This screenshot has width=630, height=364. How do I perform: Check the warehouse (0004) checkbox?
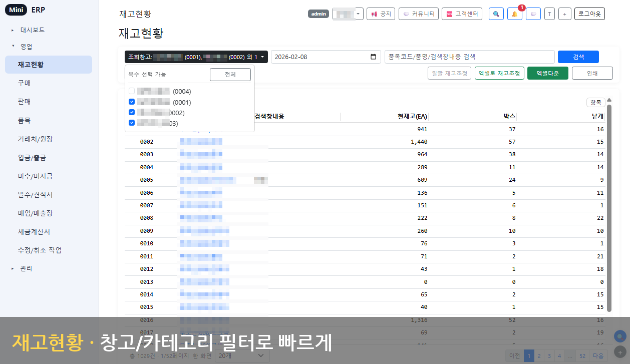pos(132,91)
